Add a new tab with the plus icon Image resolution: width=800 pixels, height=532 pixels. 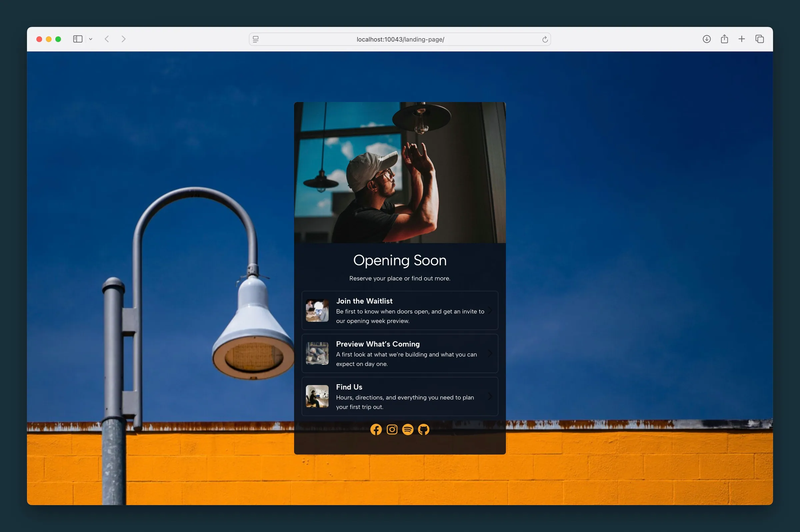pos(742,39)
